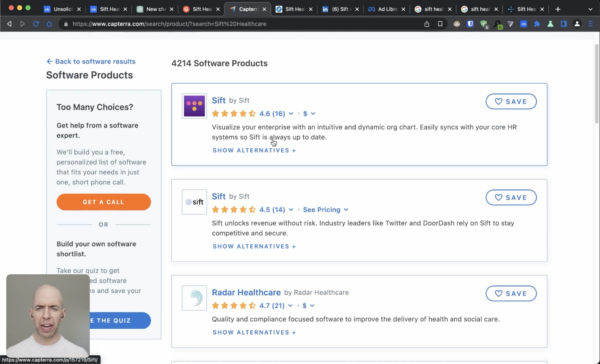
Task: Open the user profile icon
Action: click(577, 24)
